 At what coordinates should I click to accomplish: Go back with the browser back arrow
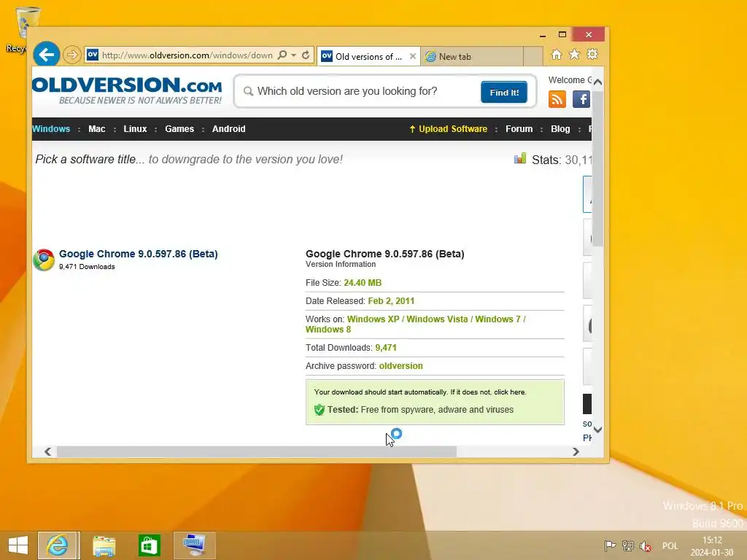pyautogui.click(x=46, y=55)
